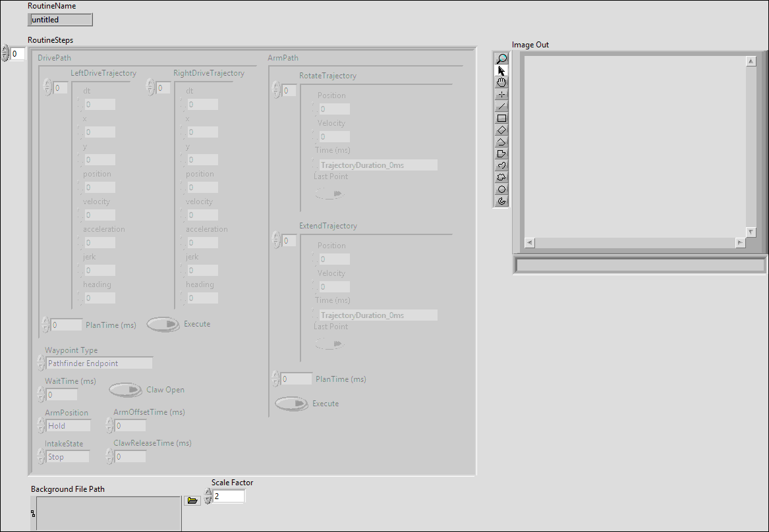
Task: Select the magnifying glass zoom tool
Action: (x=501, y=59)
